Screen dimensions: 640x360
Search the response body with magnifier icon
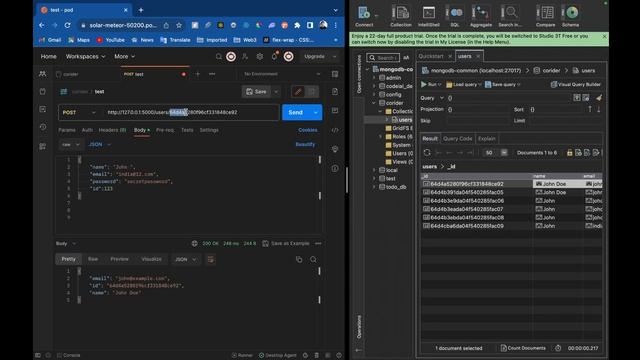click(313, 259)
